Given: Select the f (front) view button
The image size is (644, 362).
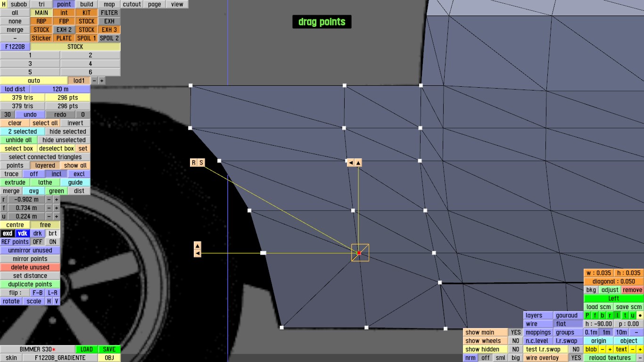Looking at the screenshot, I should point(595,315).
